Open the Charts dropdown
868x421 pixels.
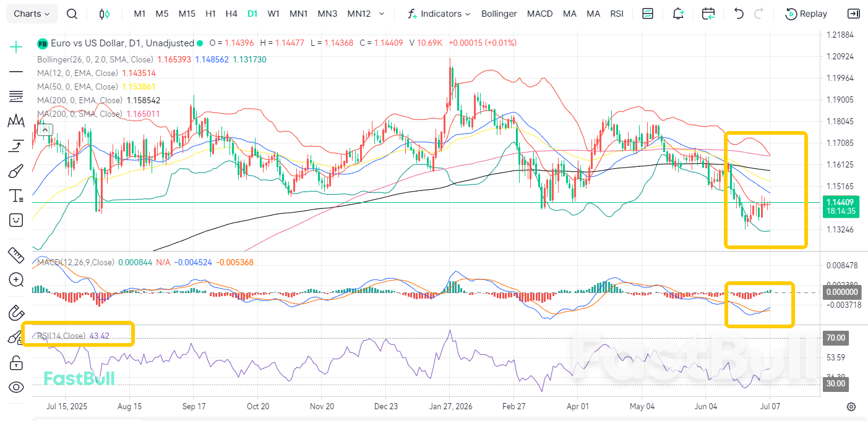tap(32, 14)
